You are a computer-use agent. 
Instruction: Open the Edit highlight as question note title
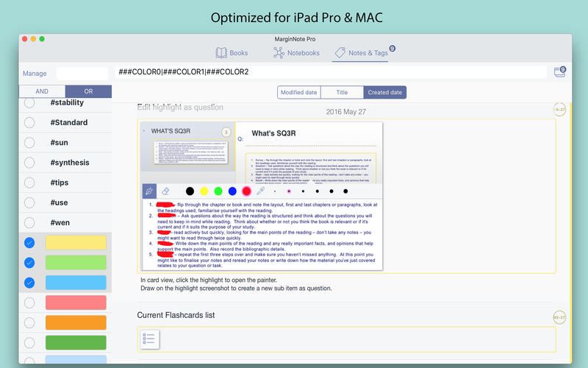(x=180, y=107)
